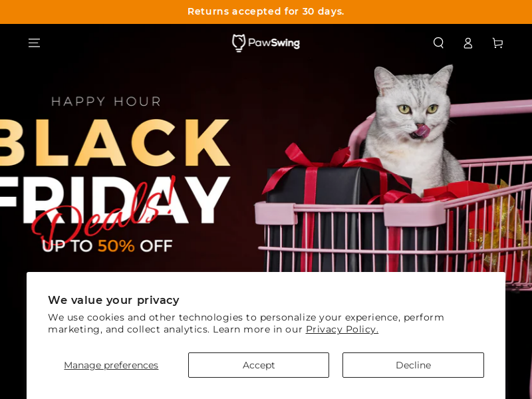Click the cookie description paragraph
Screen dimensions: 532x399
(x=246, y=323)
